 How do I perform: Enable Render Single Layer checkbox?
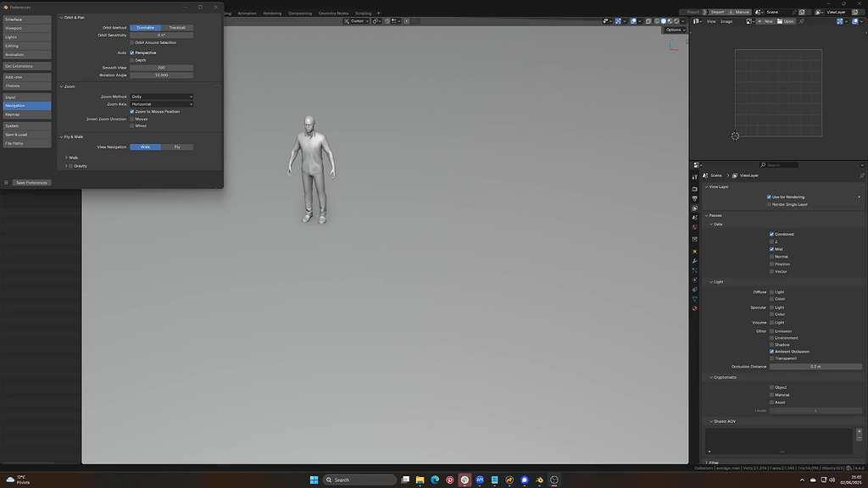click(769, 204)
